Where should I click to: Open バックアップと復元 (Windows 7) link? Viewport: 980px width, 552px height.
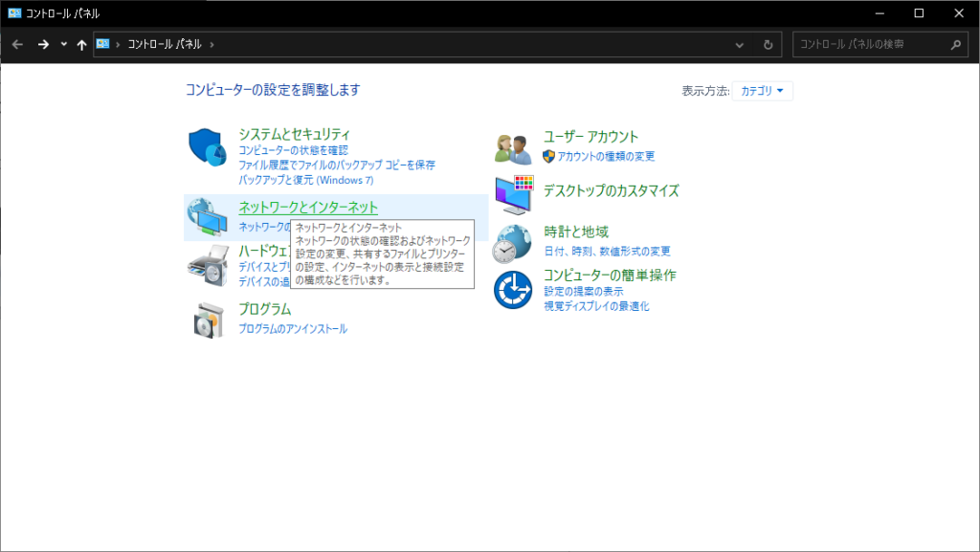tap(305, 180)
